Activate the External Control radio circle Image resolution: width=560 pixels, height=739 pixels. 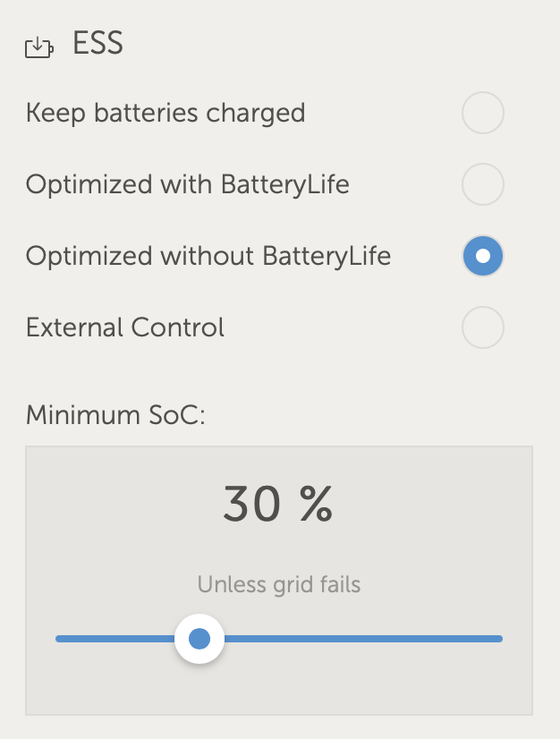pyautogui.click(x=483, y=327)
